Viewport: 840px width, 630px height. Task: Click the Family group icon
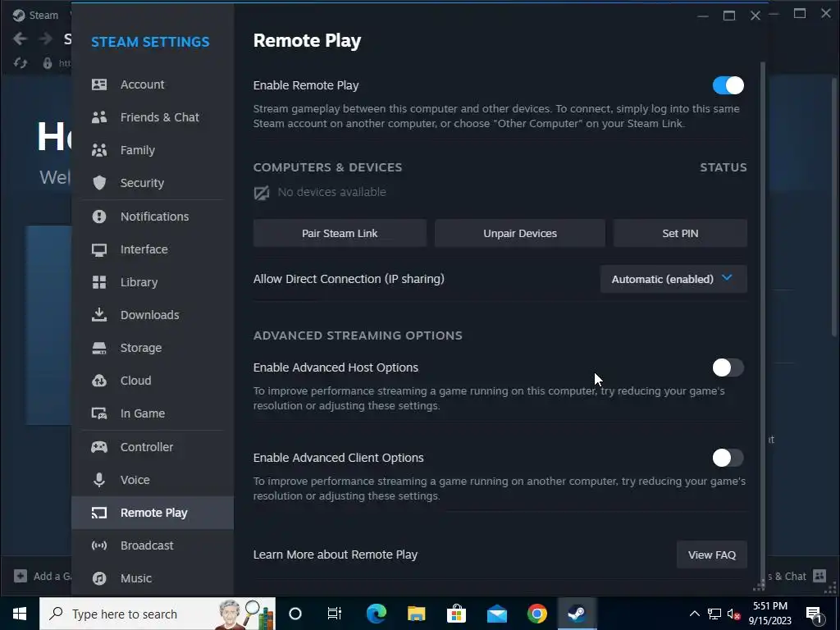pos(99,150)
